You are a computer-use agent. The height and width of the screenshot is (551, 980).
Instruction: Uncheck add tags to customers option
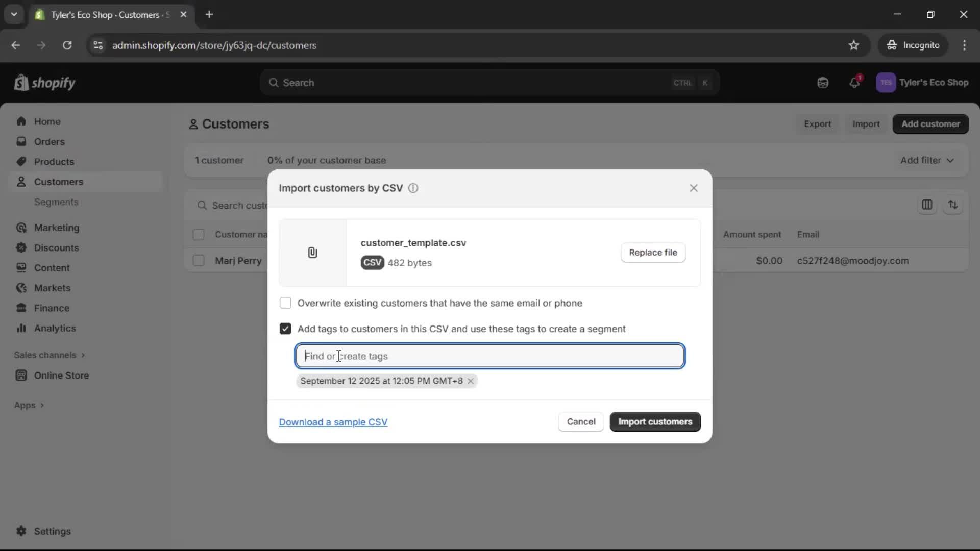[285, 329]
